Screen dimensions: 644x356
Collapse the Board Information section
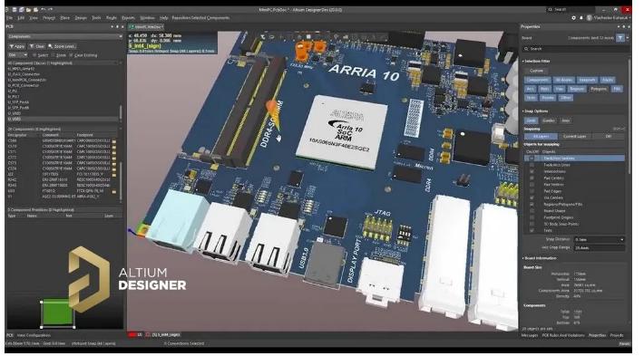click(x=523, y=258)
